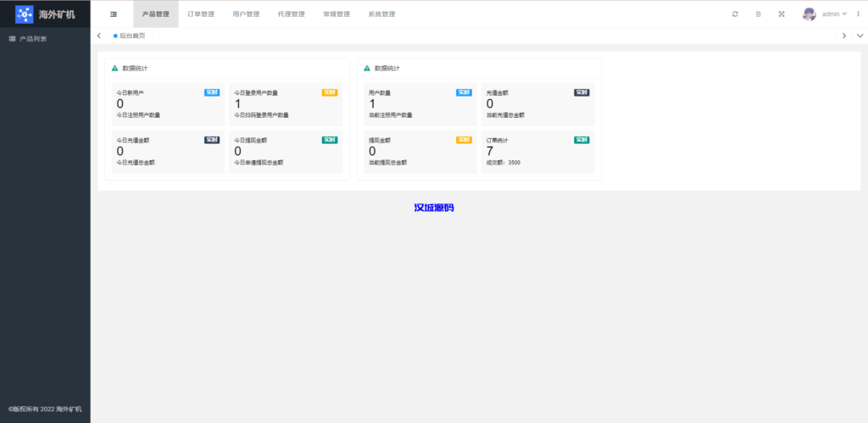This screenshot has height=423, width=868.
Task: Click 实时 badge on 提现金额 card
Action: [464, 140]
